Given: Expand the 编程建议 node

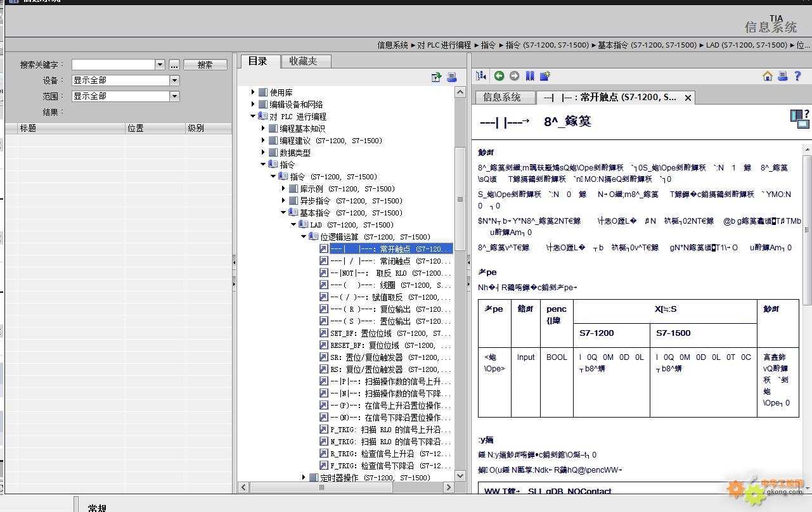Looking at the screenshot, I should 263,141.
